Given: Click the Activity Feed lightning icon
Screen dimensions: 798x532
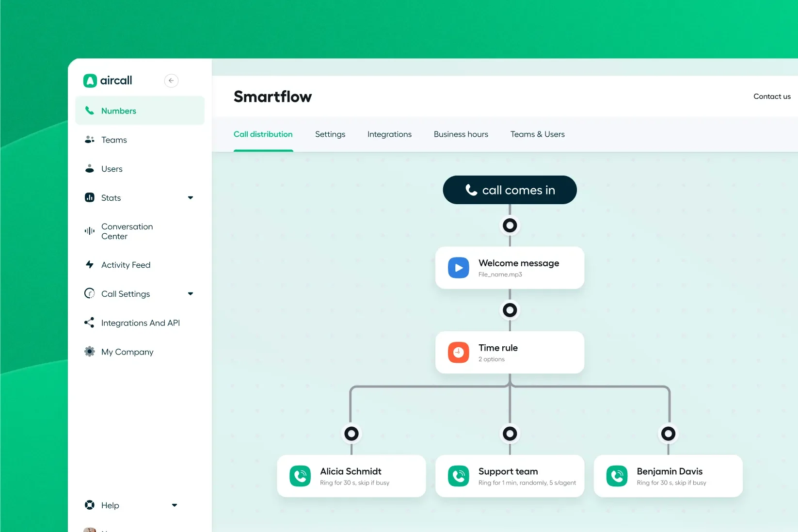Looking at the screenshot, I should pyautogui.click(x=90, y=264).
